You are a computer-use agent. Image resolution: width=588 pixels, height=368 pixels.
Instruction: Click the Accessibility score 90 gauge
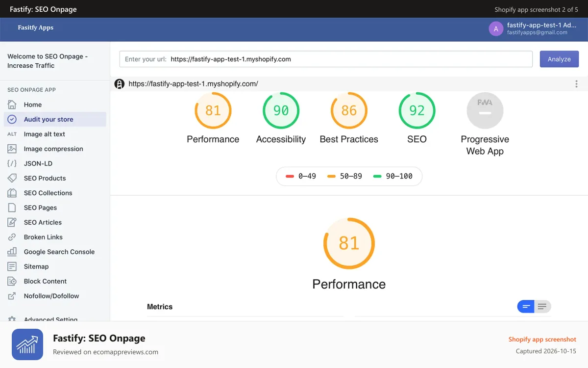pyautogui.click(x=281, y=110)
